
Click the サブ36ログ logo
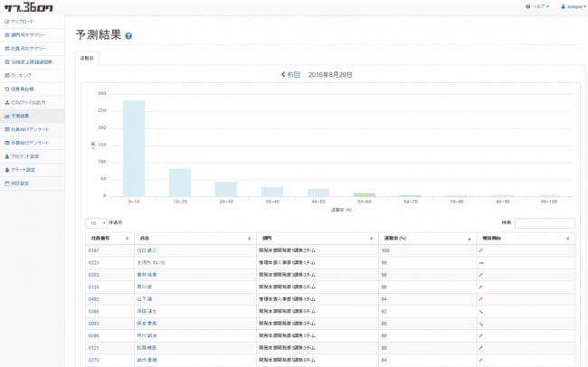click(x=28, y=7)
